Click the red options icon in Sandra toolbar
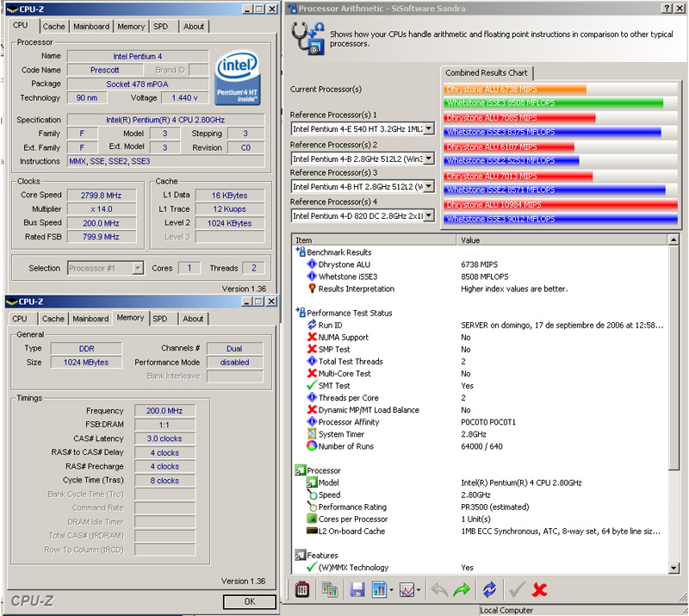The height and width of the screenshot is (616, 689). click(303, 590)
